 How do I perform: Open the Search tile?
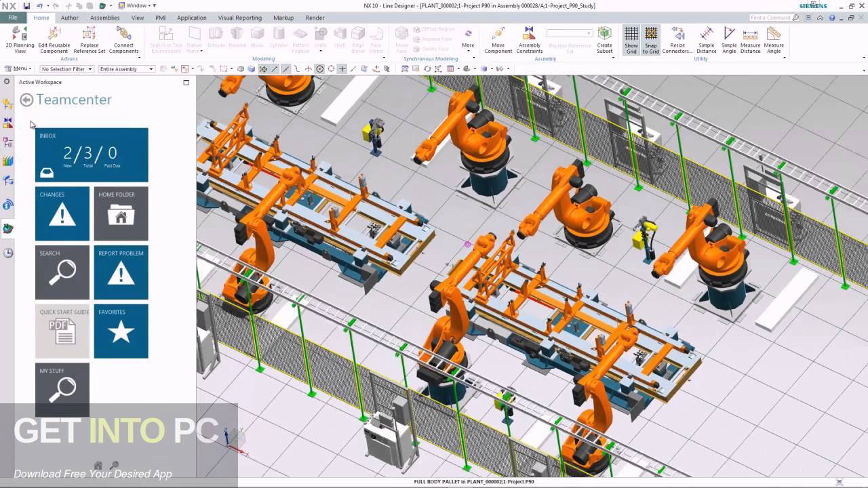click(62, 272)
